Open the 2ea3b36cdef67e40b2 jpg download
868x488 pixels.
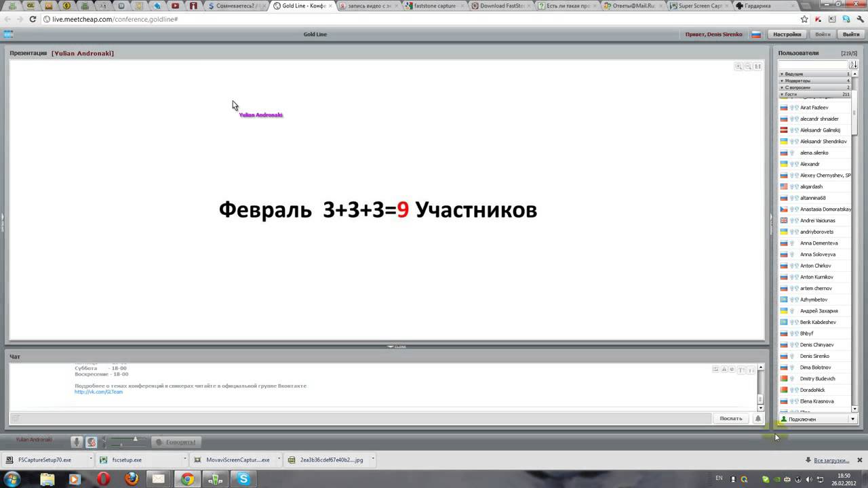point(332,460)
